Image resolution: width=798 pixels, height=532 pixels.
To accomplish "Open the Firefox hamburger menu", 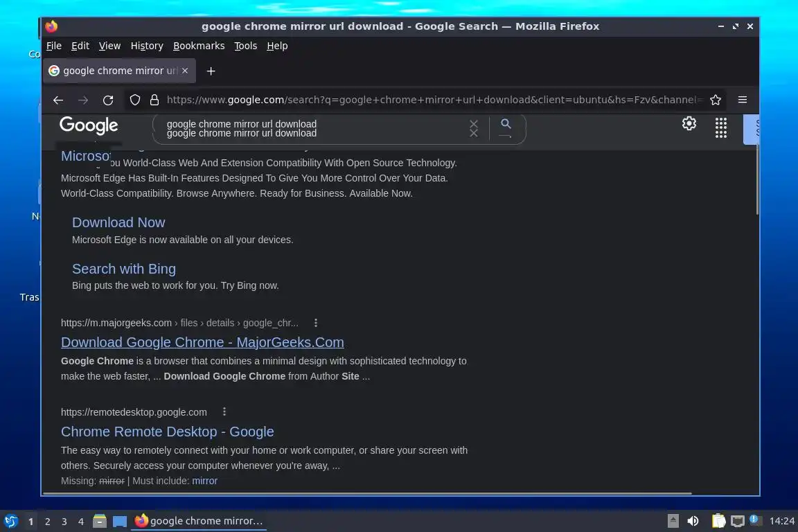I will click(743, 100).
